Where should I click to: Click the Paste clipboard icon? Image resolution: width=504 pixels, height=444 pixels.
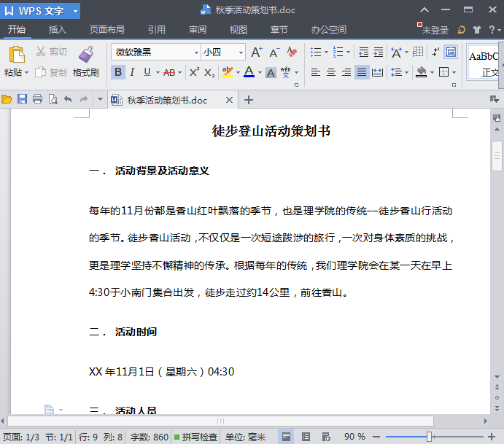16,54
